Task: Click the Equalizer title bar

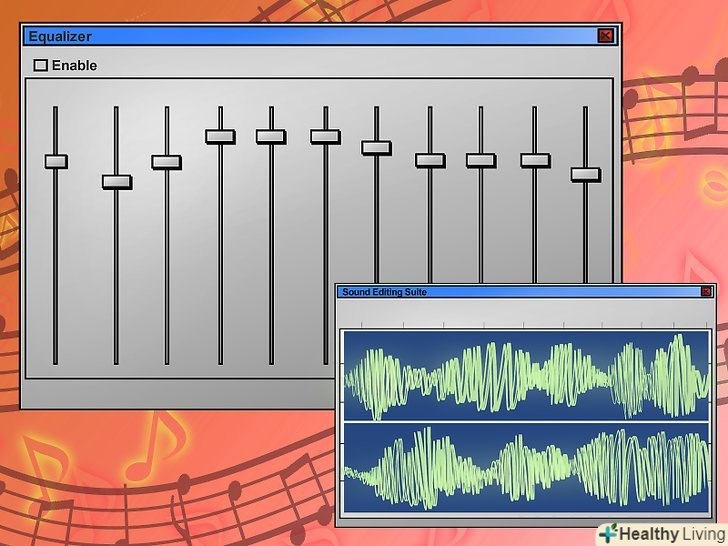Action: [320, 36]
